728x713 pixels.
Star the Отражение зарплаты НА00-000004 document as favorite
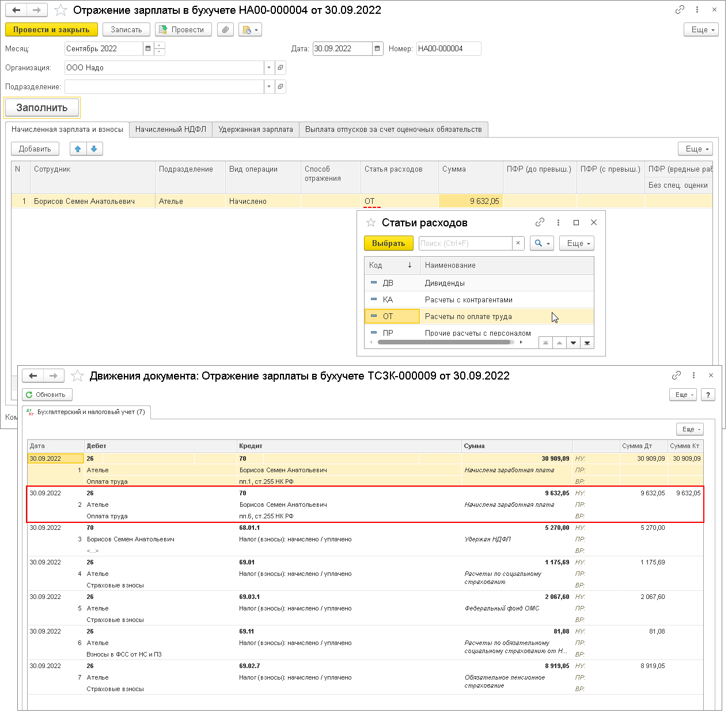pos(60,10)
